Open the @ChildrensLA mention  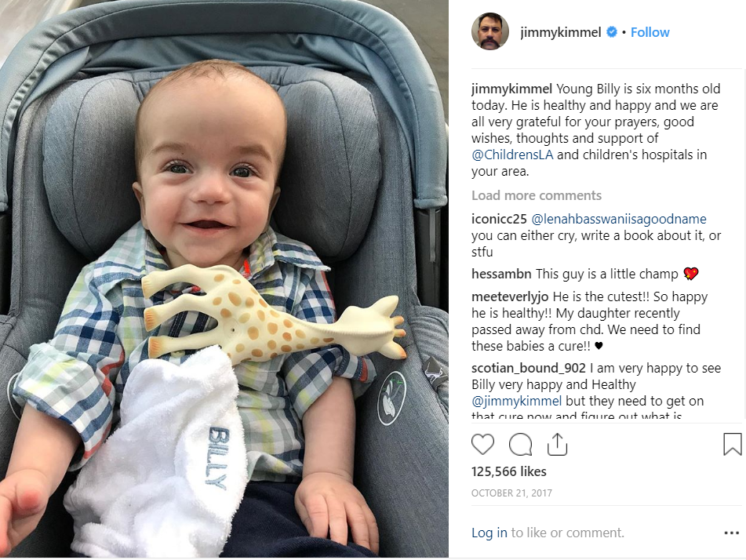[x=512, y=155]
